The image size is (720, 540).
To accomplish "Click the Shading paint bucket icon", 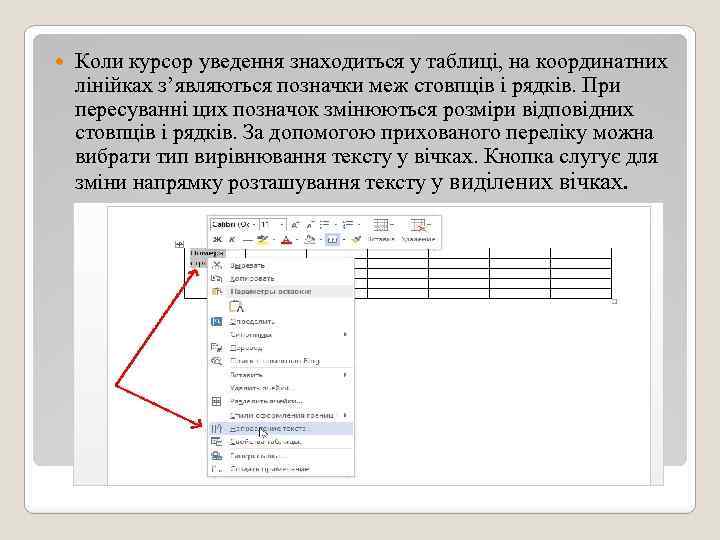I will [x=310, y=239].
